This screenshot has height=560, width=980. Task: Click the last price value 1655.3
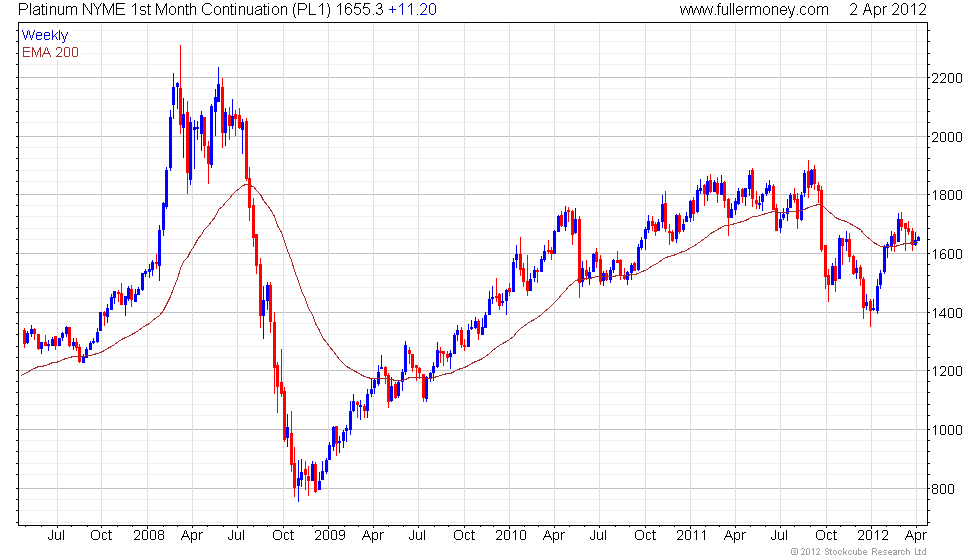click(359, 10)
